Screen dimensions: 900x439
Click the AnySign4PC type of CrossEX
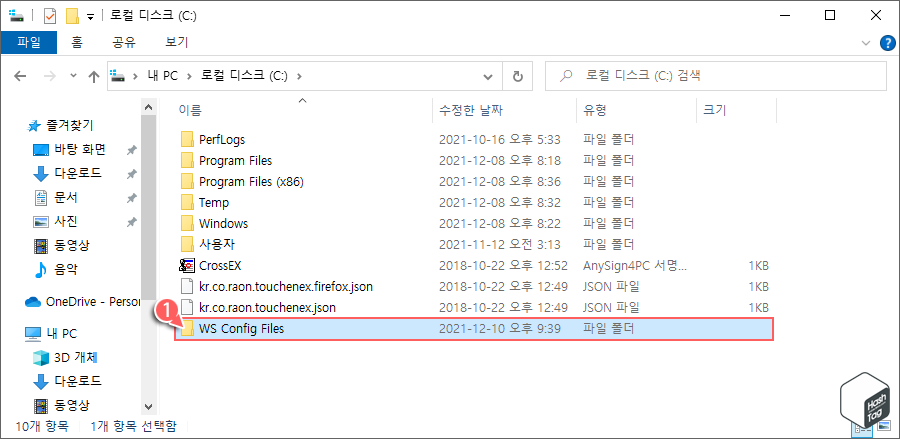pyautogui.click(x=634, y=266)
